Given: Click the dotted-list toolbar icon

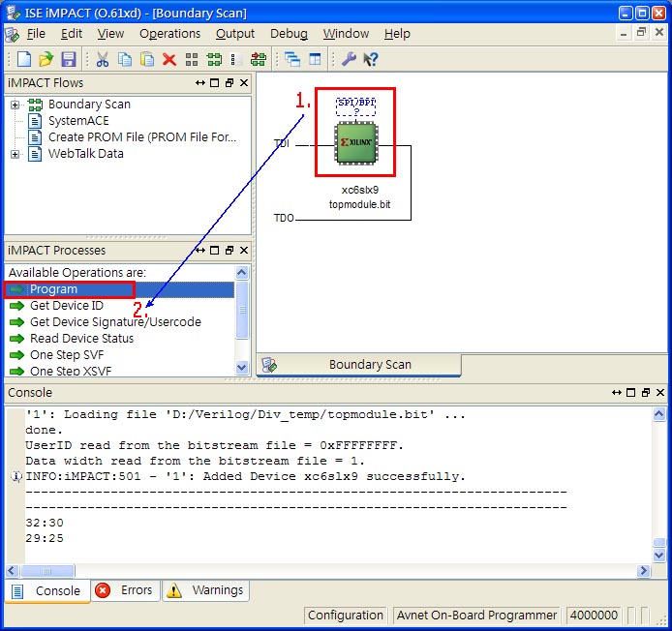Looking at the screenshot, I should tap(235, 60).
